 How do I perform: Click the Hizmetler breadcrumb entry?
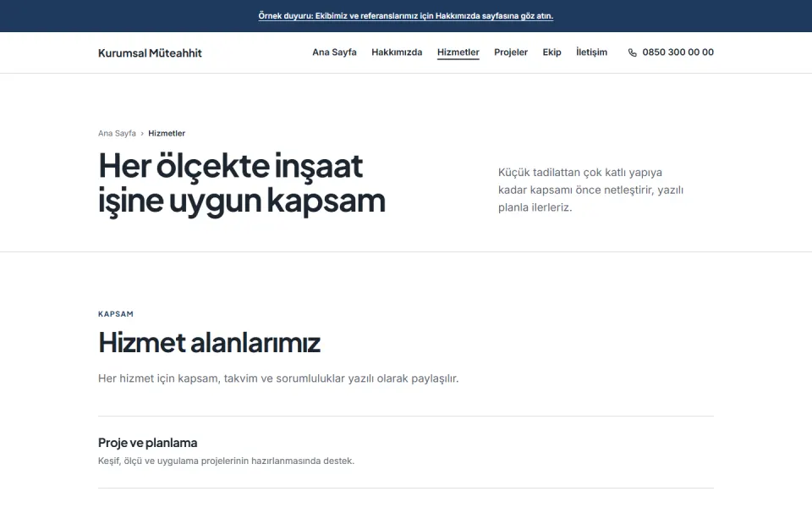pyautogui.click(x=167, y=133)
